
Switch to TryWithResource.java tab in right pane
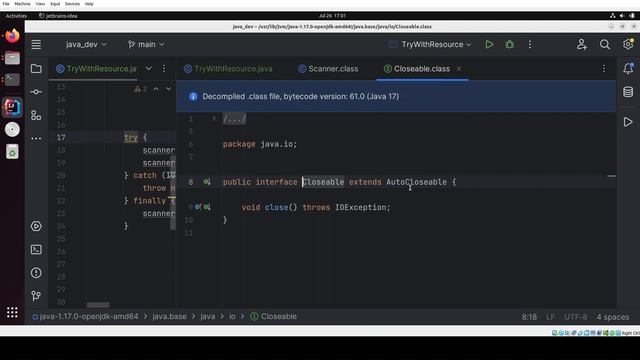point(228,69)
